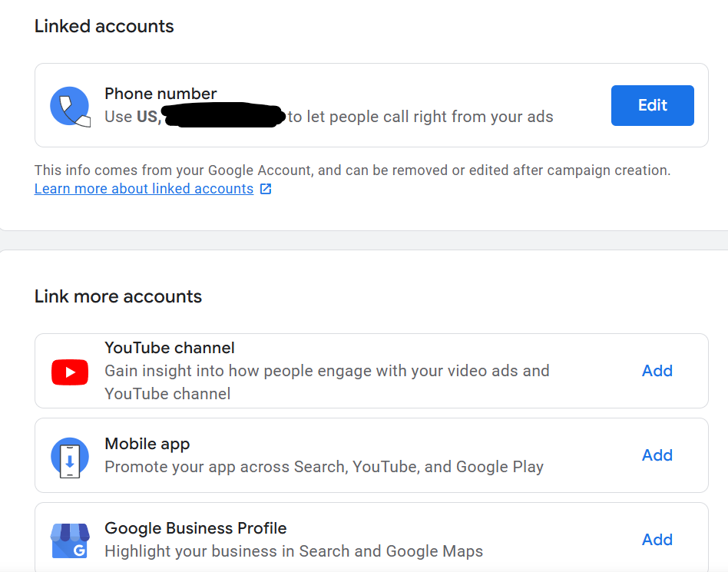This screenshot has width=728, height=572.
Task: Add a Google Business Profile link
Action: click(657, 540)
